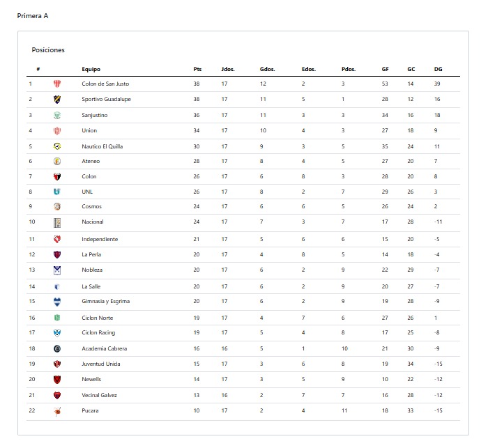Click the Equipo column header
The image size is (481, 448).
click(91, 69)
